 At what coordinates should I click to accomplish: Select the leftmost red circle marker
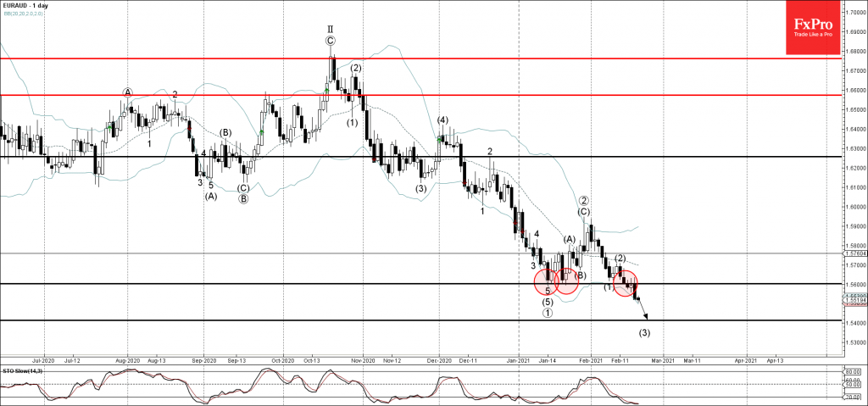547,281
